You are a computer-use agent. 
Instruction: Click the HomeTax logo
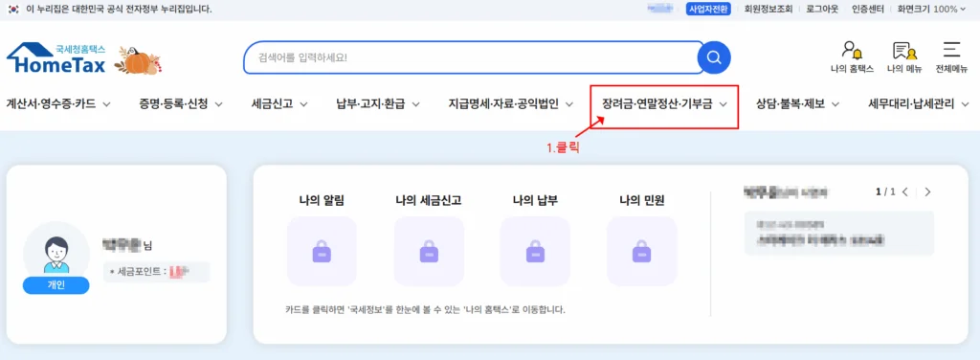[56, 58]
